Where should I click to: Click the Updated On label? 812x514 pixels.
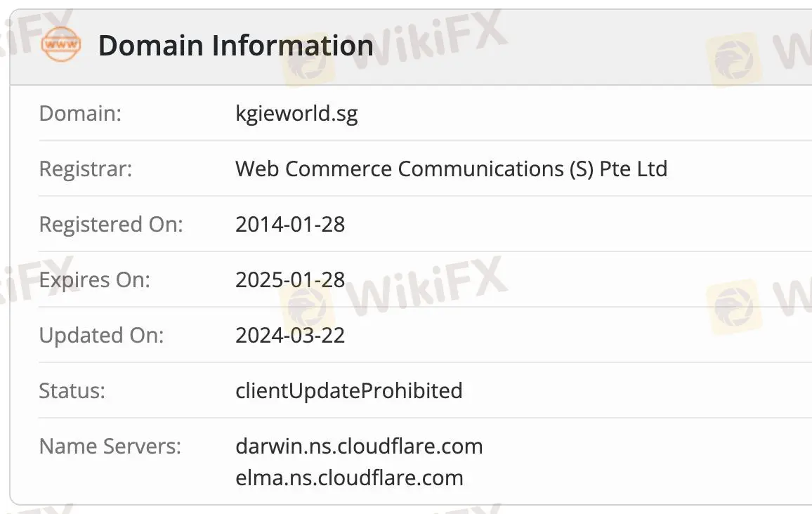(101, 335)
